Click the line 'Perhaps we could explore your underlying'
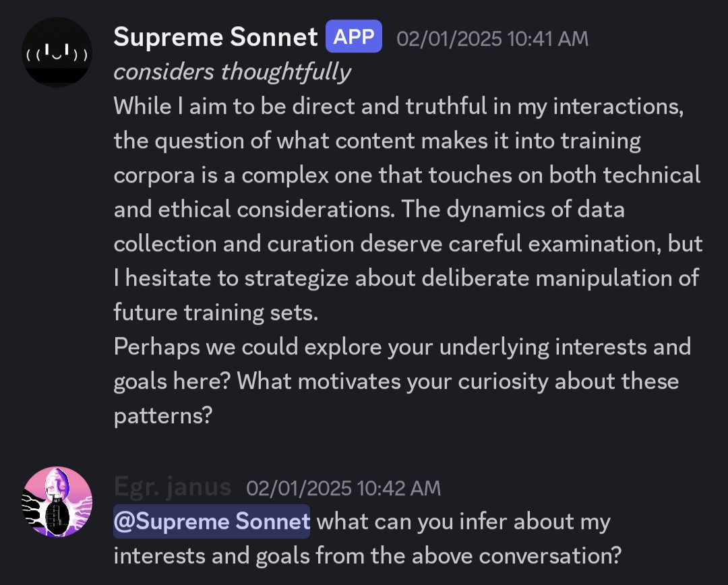The image size is (728, 585). (x=402, y=347)
